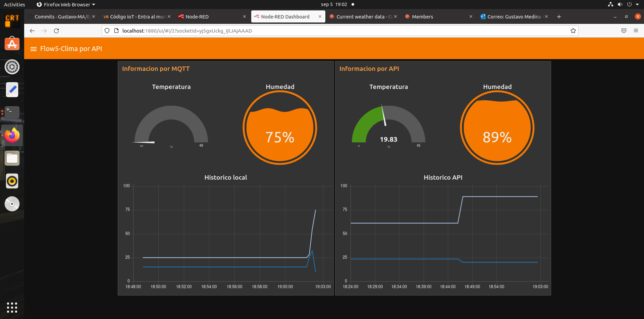Open Save to Pocket icon

pyautogui.click(x=624, y=31)
